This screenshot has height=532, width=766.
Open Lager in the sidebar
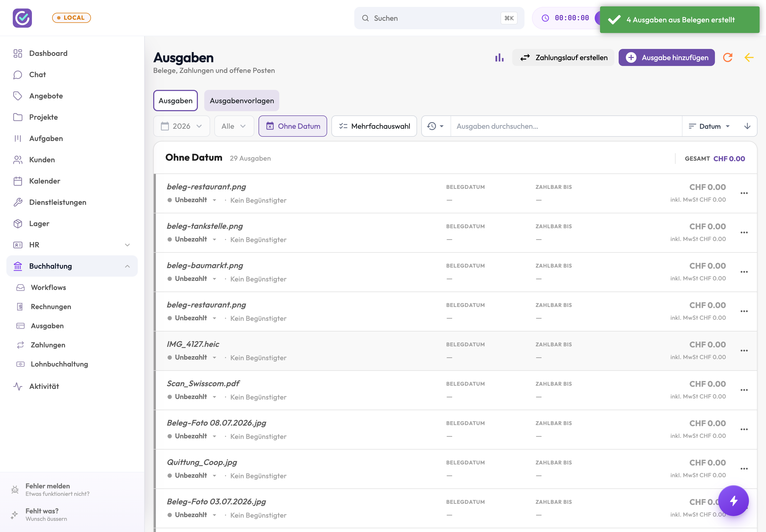[72, 224]
